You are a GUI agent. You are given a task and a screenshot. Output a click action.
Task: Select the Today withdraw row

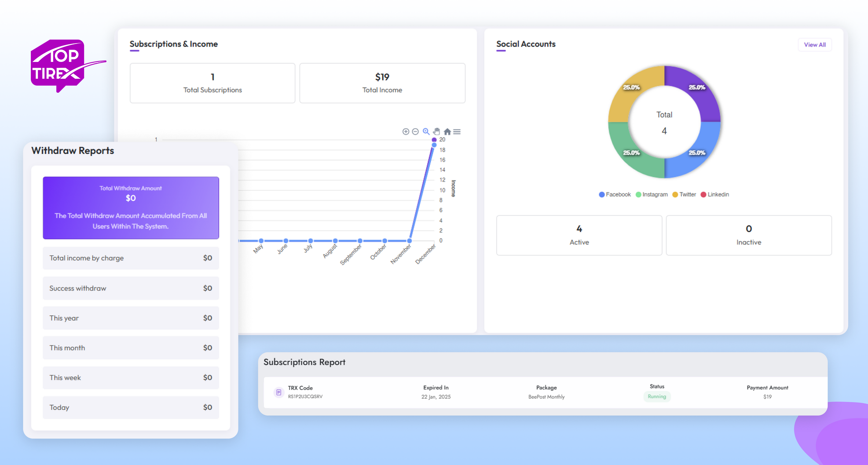(x=131, y=407)
